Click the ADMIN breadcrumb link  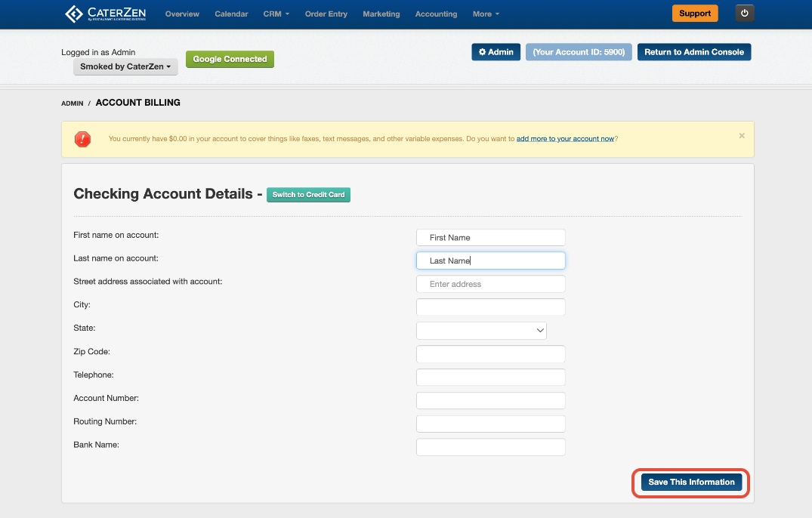click(x=72, y=103)
